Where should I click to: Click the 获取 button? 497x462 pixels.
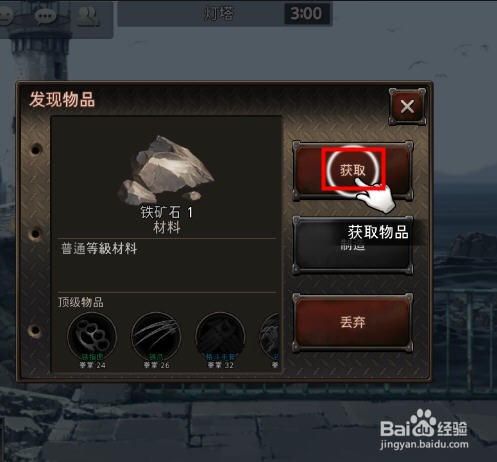(x=353, y=170)
